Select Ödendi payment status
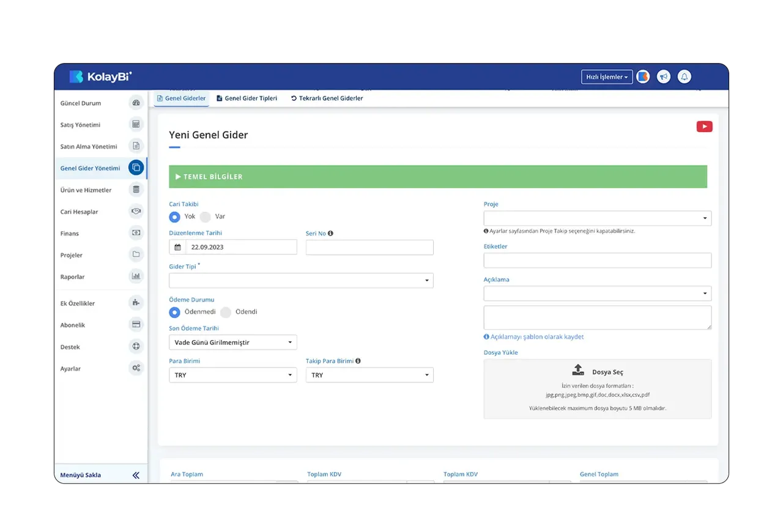783x532 pixels. 226,312
